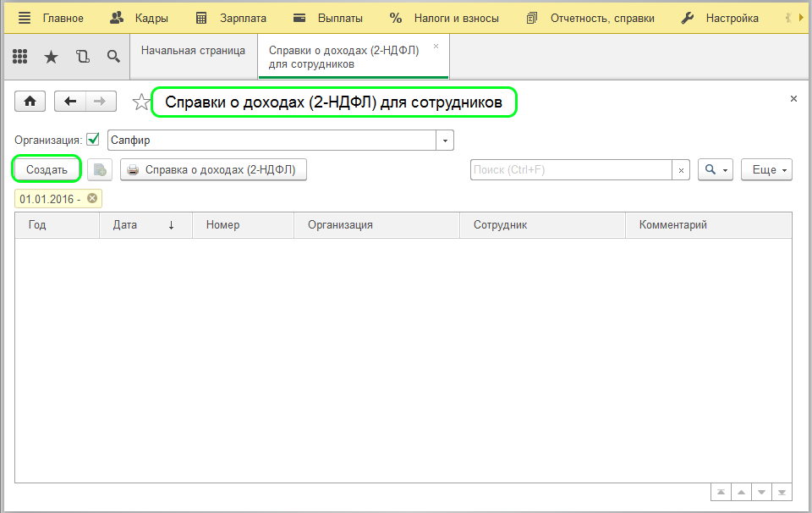The width and height of the screenshot is (812, 513).
Task: Toggle the Организация filter checkbox
Action: point(93,140)
